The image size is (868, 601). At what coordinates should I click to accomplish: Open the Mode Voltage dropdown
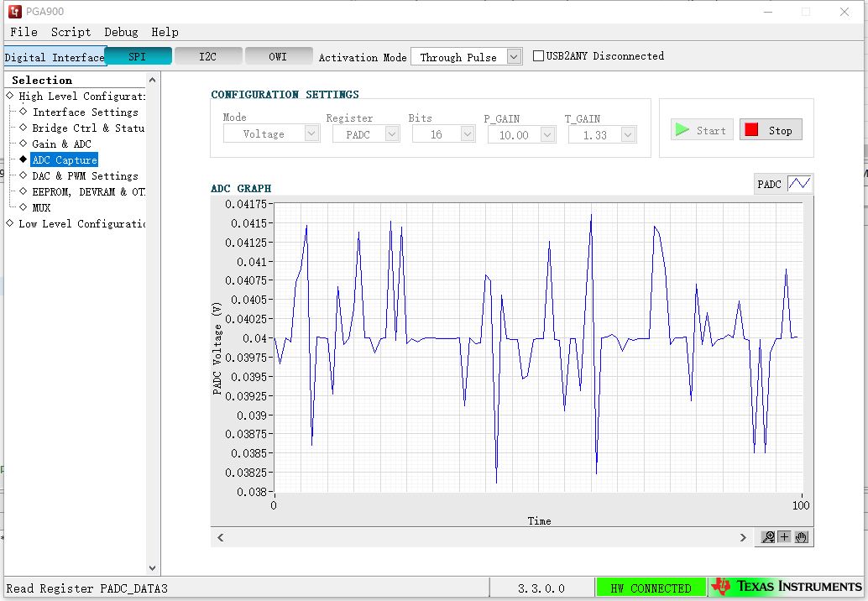tap(311, 133)
